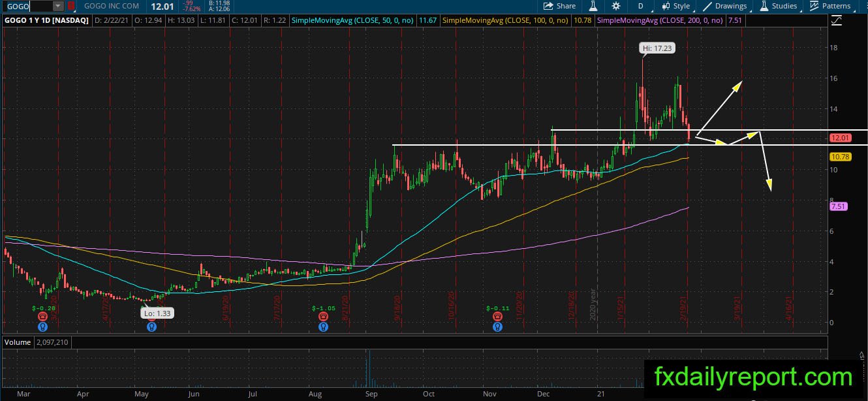The width and height of the screenshot is (868, 401).
Task: Open the Drawings menu
Action: [x=724, y=6]
